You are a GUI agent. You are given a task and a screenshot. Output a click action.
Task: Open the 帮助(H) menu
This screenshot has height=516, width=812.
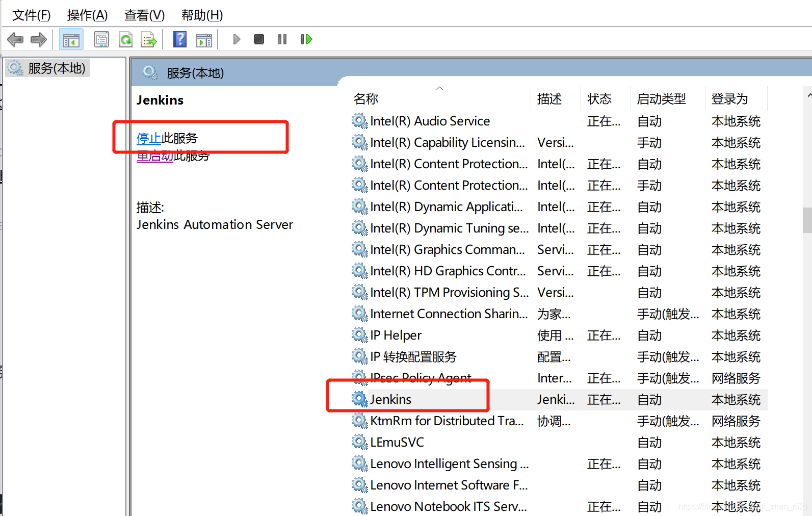[x=202, y=15]
